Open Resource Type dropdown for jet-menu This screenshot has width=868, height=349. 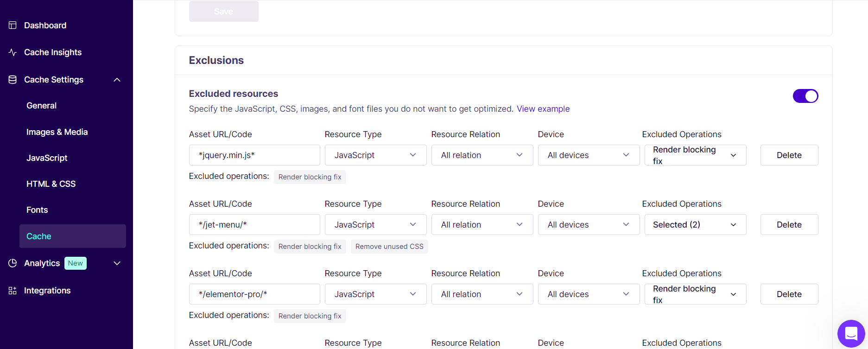(375, 225)
